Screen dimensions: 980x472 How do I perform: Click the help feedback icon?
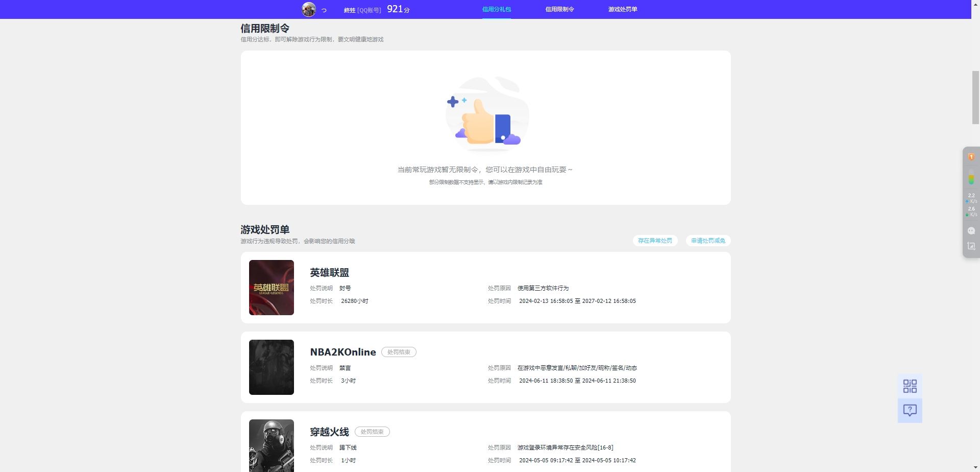tap(911, 410)
